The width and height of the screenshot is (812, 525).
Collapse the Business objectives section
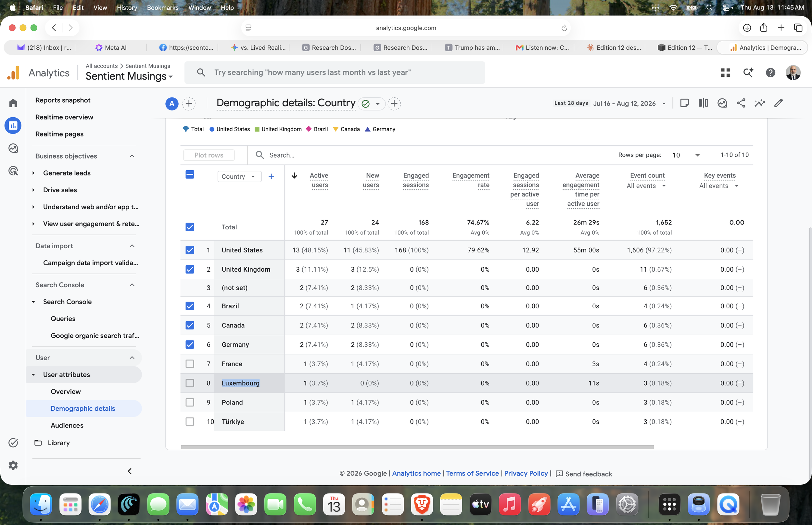132,156
